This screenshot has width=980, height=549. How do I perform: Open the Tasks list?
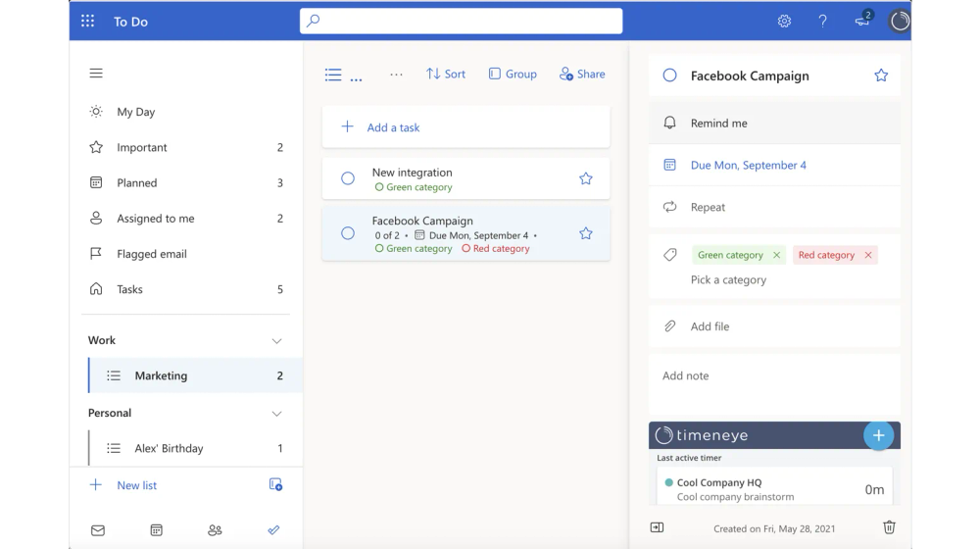pyautogui.click(x=185, y=289)
